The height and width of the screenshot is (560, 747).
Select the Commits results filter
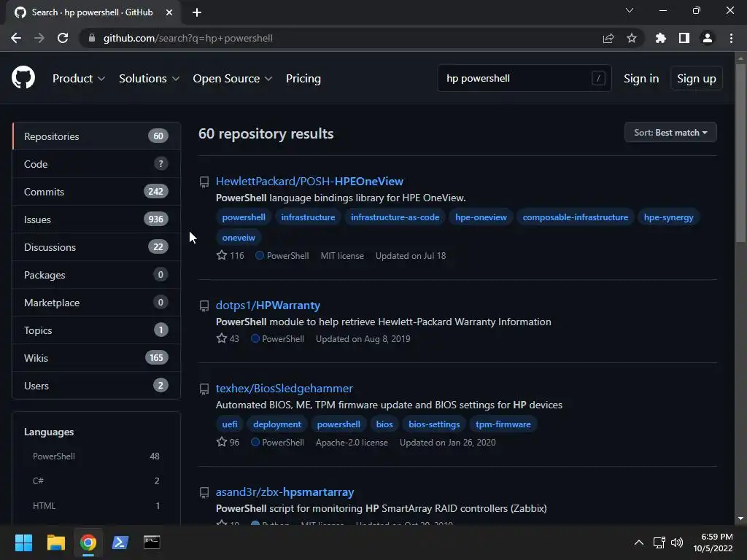coord(96,192)
